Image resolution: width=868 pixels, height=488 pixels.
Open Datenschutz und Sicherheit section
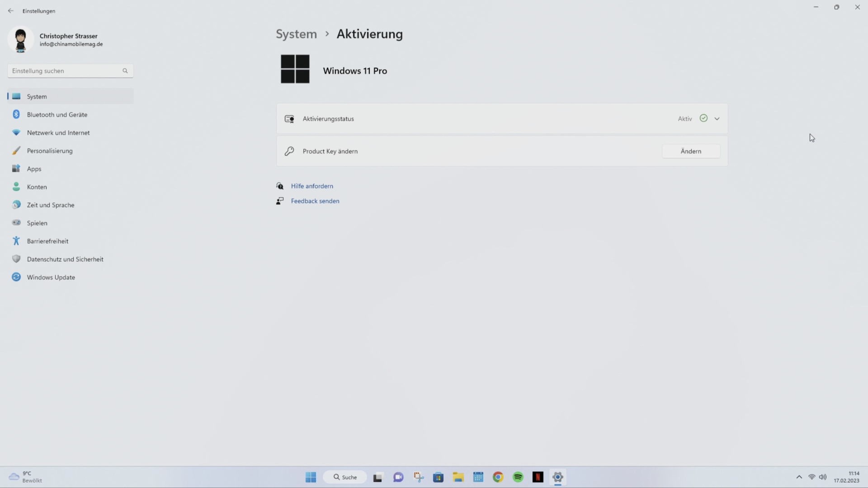tap(65, 259)
